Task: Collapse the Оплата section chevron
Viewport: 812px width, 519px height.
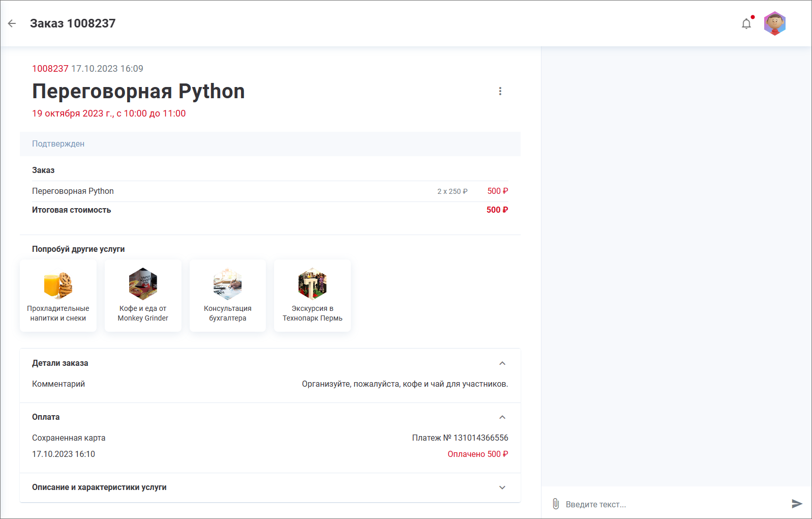Action: 502,417
